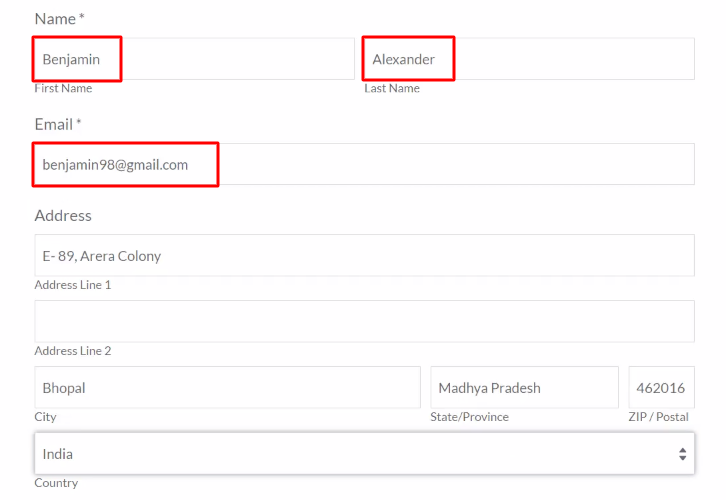Click the "Email" heading label
Viewport: 726px width, 500px height.
click(x=54, y=124)
